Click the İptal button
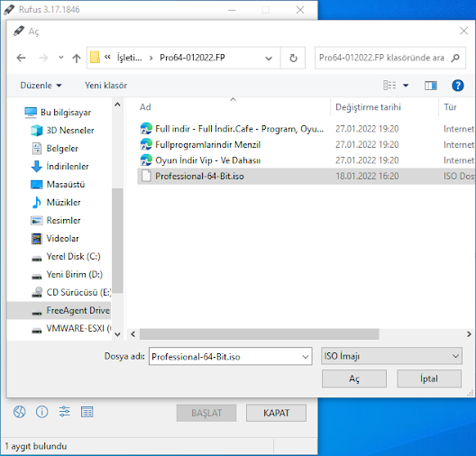476x456 pixels. [429, 378]
